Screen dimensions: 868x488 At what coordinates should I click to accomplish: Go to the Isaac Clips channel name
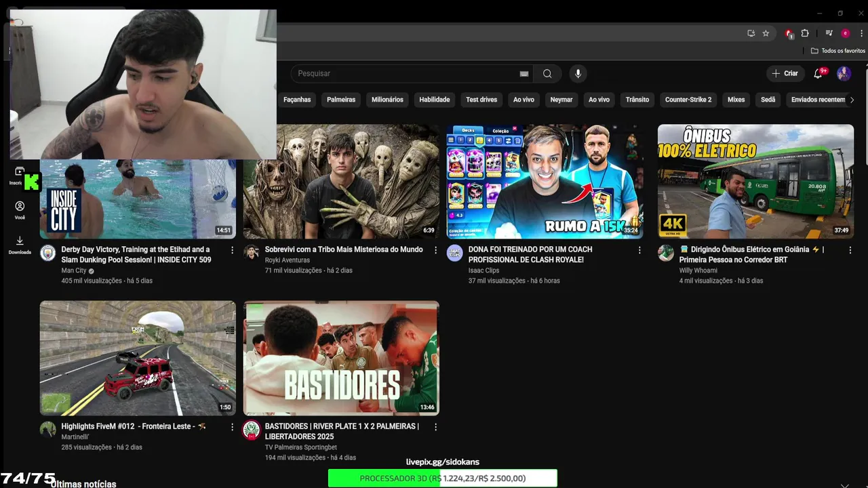484,270
